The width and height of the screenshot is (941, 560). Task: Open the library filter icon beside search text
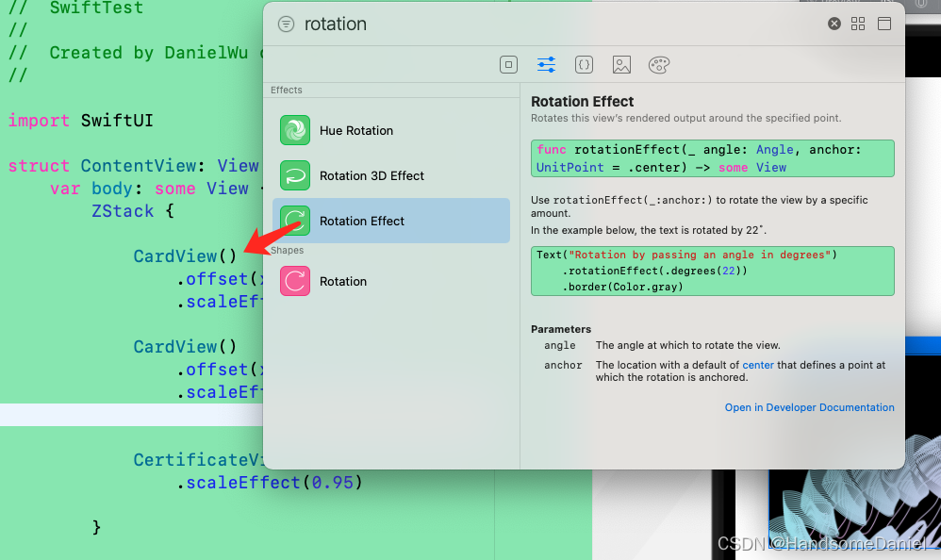[287, 24]
